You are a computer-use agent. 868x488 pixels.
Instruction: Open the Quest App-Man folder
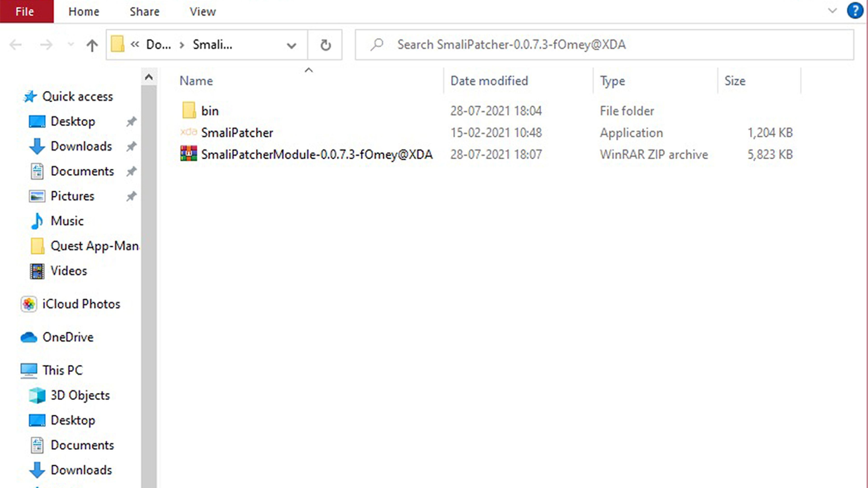[95, 246]
